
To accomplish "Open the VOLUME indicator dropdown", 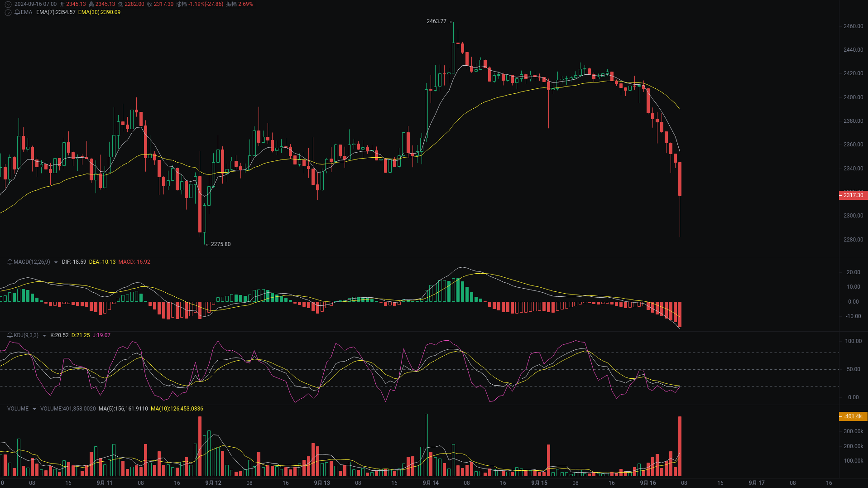I will (x=34, y=409).
